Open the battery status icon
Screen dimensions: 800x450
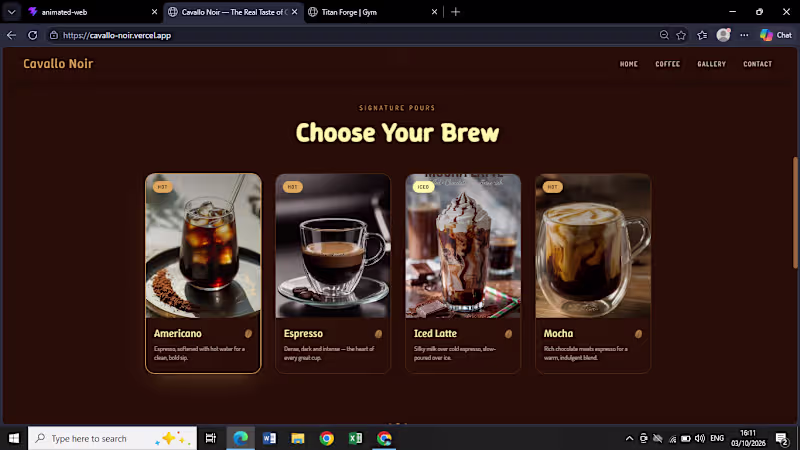click(x=686, y=438)
